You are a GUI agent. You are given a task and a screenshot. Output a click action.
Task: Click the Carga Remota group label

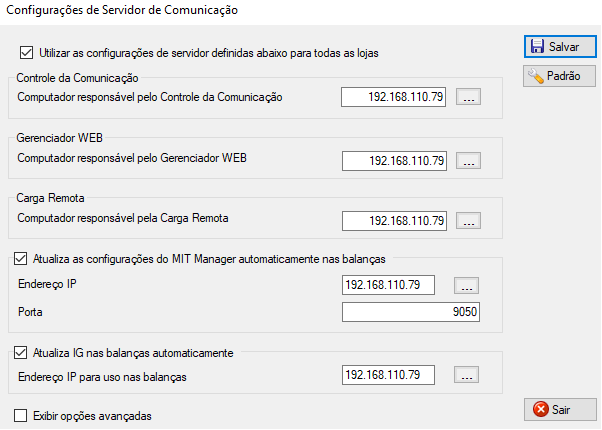coord(52,198)
